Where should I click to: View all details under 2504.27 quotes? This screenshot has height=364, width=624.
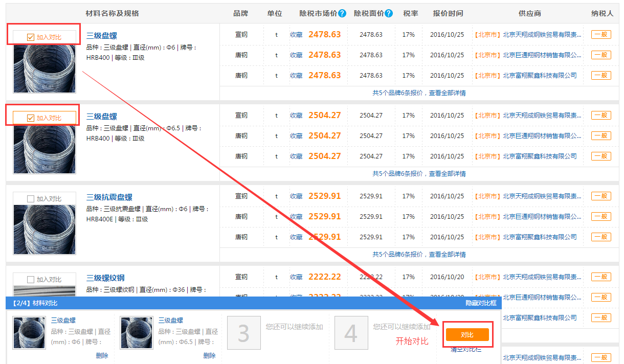pos(447,174)
